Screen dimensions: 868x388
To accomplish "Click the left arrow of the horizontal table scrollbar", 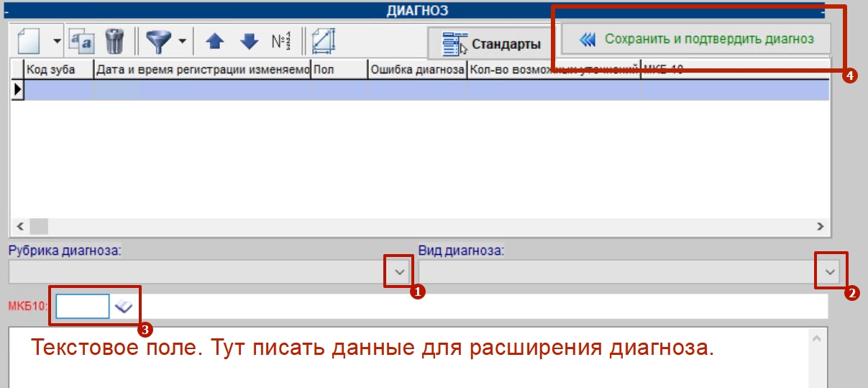I will tap(19, 225).
